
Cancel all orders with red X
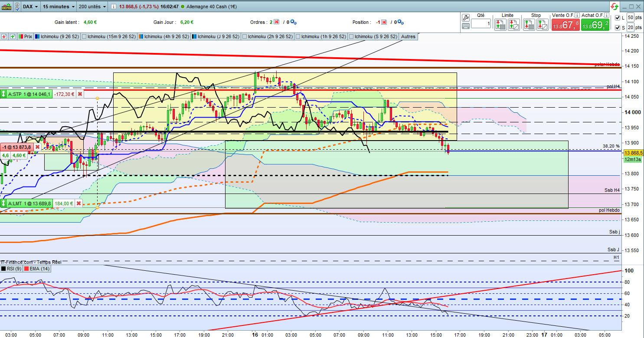(x=276, y=22)
